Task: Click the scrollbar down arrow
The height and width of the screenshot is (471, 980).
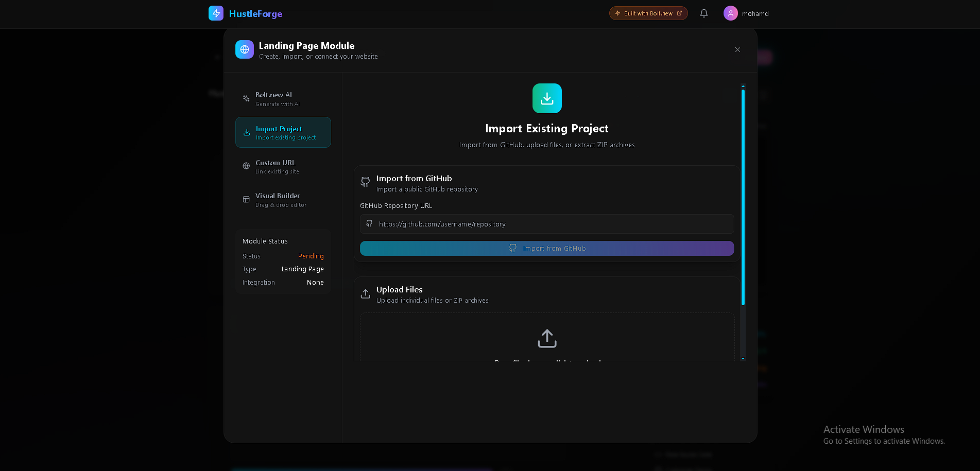Action: point(743,358)
